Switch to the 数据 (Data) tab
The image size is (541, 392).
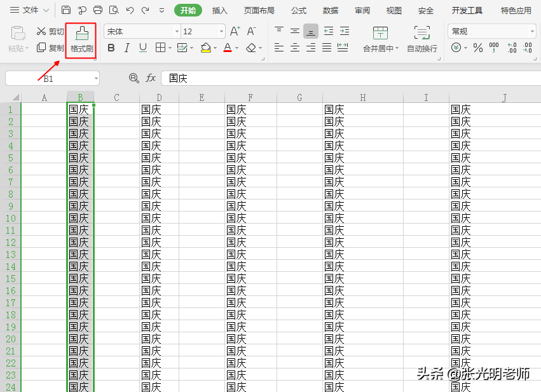pyautogui.click(x=330, y=11)
